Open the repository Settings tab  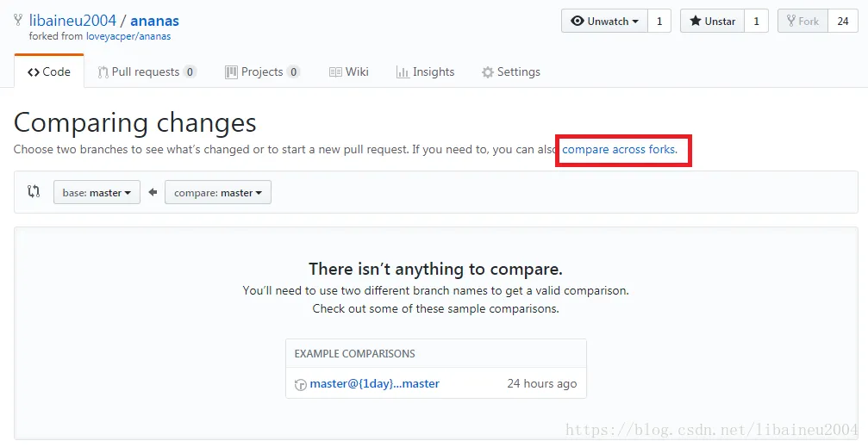pyautogui.click(x=511, y=72)
